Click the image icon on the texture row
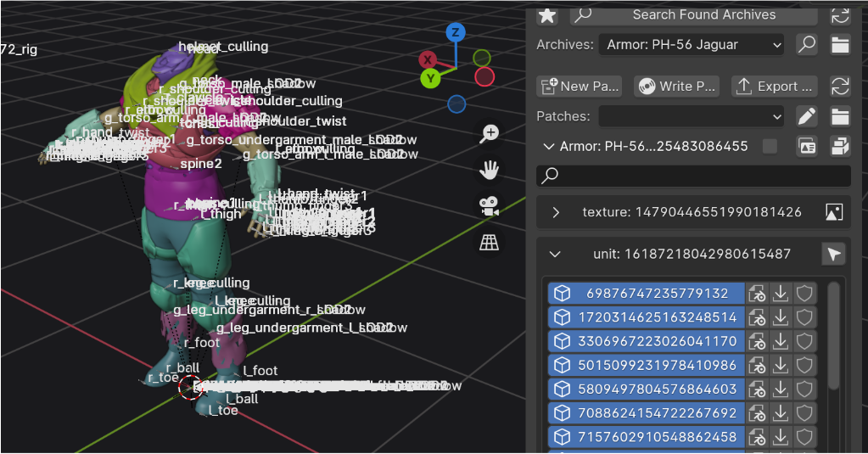Image resolution: width=868 pixels, height=454 pixels. (x=833, y=212)
